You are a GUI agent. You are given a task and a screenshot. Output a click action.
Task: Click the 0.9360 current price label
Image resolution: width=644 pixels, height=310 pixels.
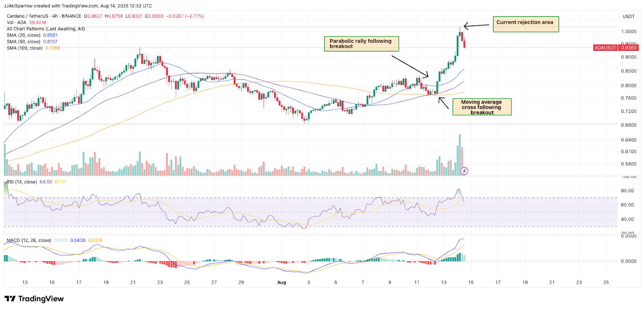pyautogui.click(x=629, y=48)
